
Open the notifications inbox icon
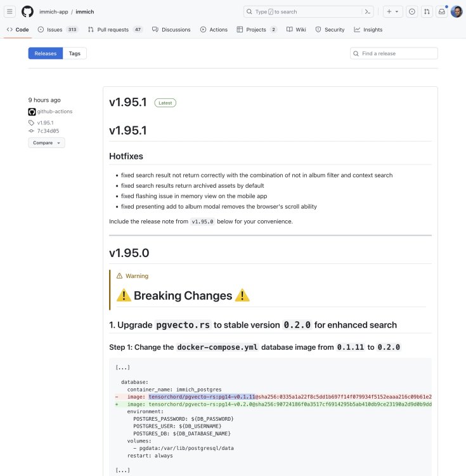pyautogui.click(x=442, y=12)
